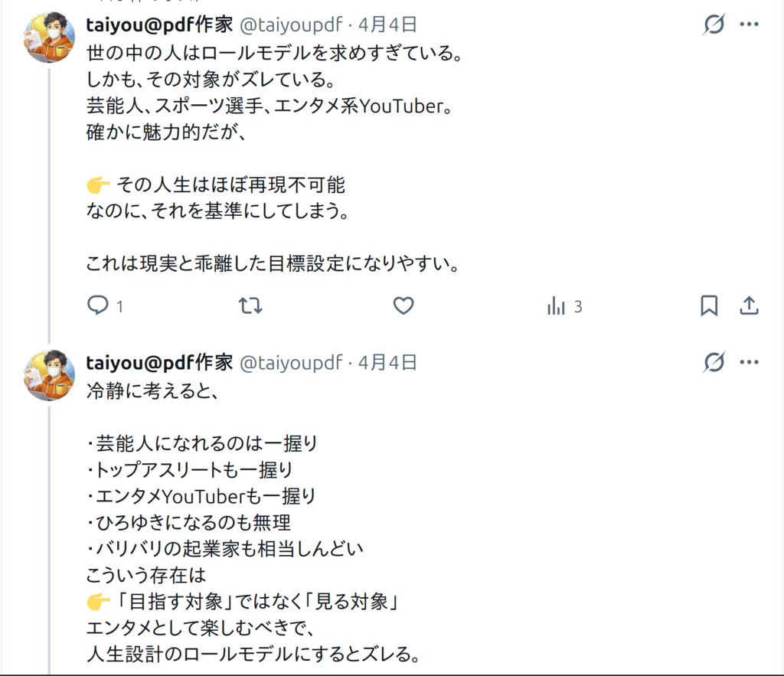Open the more options menu on the first post
This screenshot has width=784, height=676.
748,25
